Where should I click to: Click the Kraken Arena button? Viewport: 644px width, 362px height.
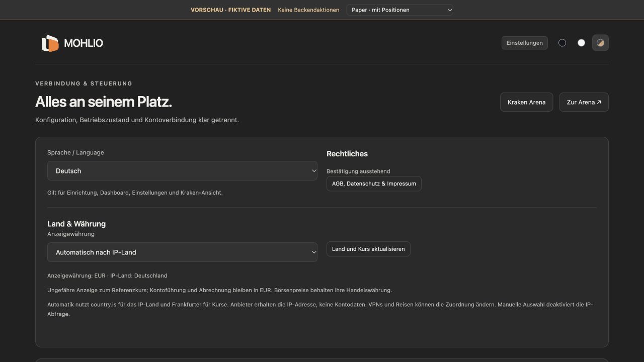526,102
